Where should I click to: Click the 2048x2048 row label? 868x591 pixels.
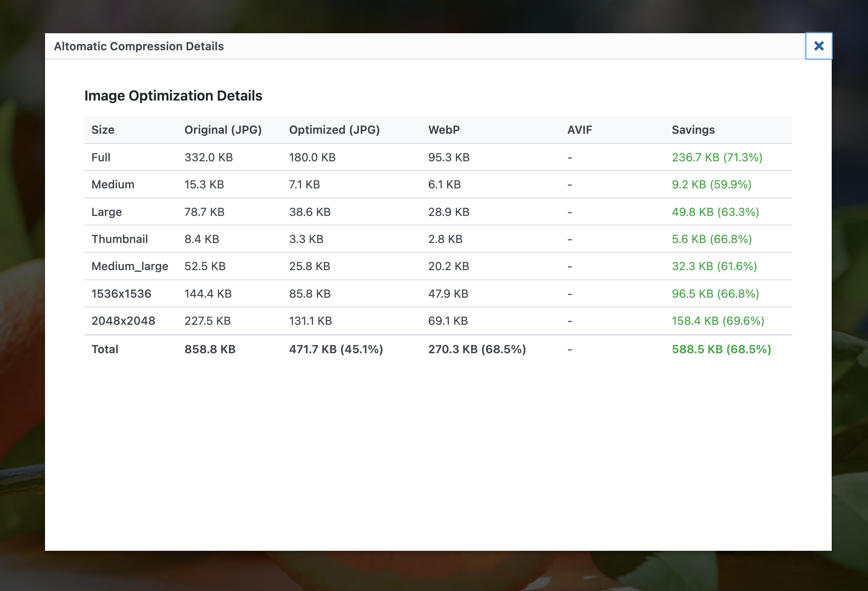[x=123, y=321]
